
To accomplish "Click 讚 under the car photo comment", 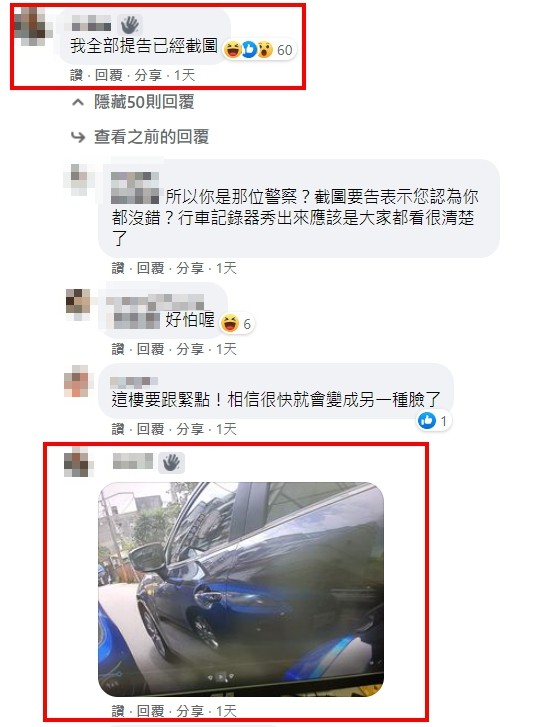I will [x=118, y=711].
